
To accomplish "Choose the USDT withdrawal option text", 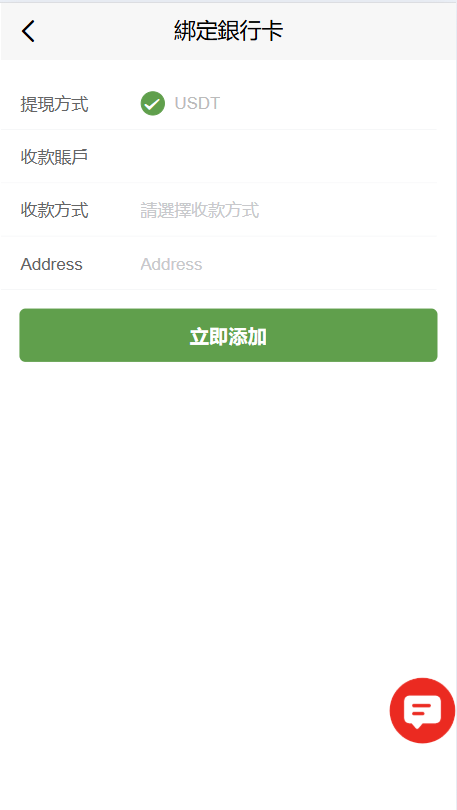I will 197,103.
